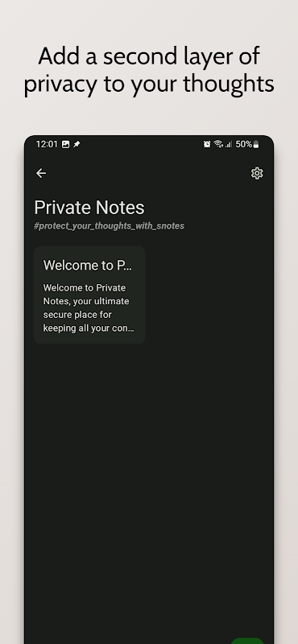This screenshot has height=644, width=298.
Task: Tap the pin notification icon in status bar
Action: pyautogui.click(x=77, y=144)
